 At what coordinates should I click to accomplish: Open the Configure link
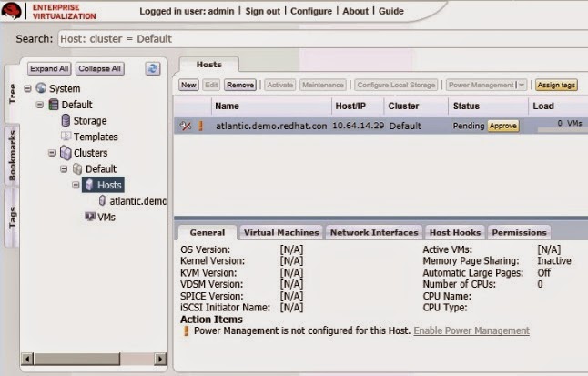tap(311, 11)
